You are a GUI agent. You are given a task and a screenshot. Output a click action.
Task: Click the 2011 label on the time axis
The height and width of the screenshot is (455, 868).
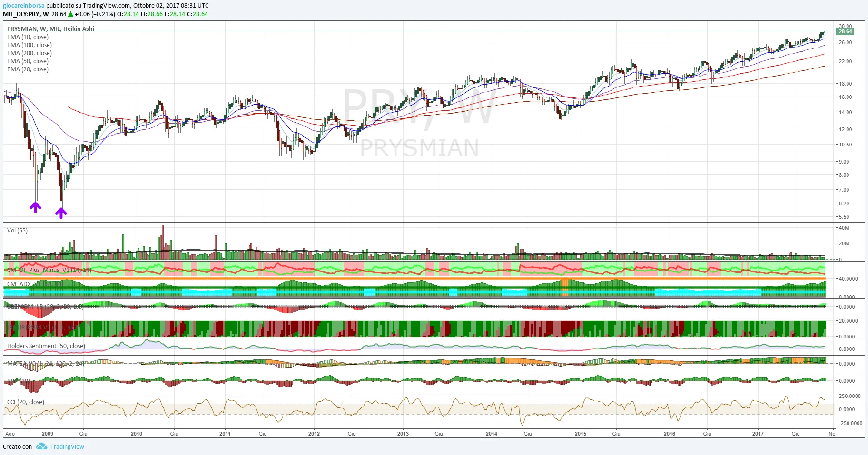(225, 434)
